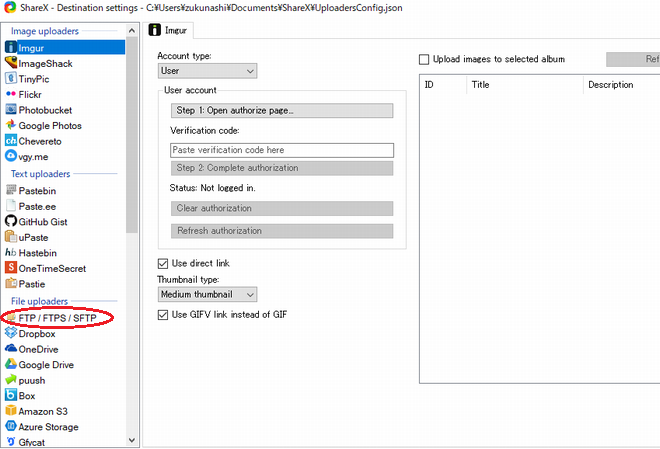
Task: Open the Thumbnail type dropdown
Action: 208,294
